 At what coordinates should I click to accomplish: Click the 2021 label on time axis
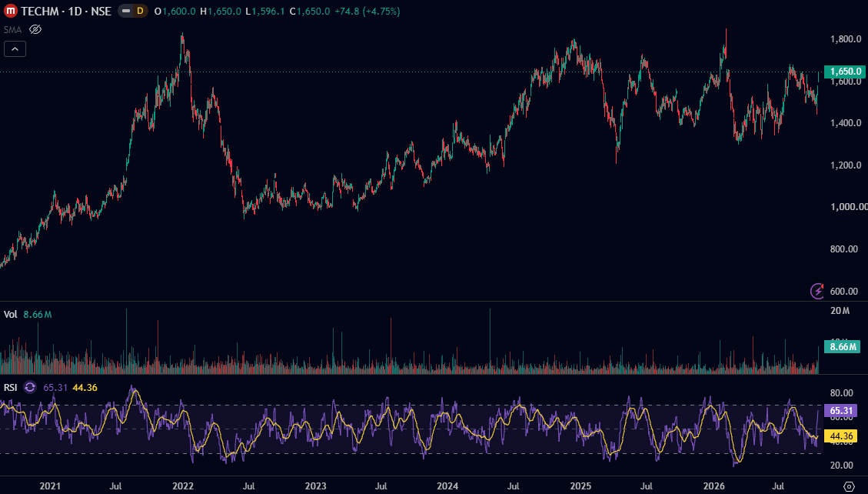[x=50, y=486]
